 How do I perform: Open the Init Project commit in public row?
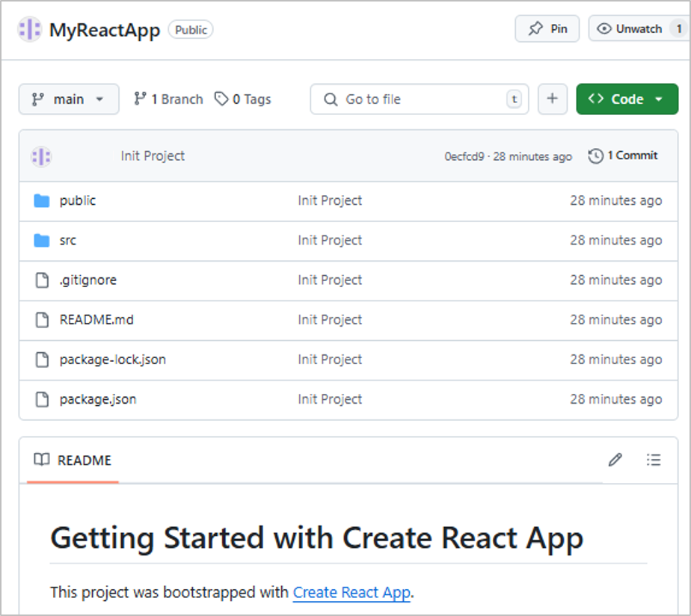[x=330, y=200]
